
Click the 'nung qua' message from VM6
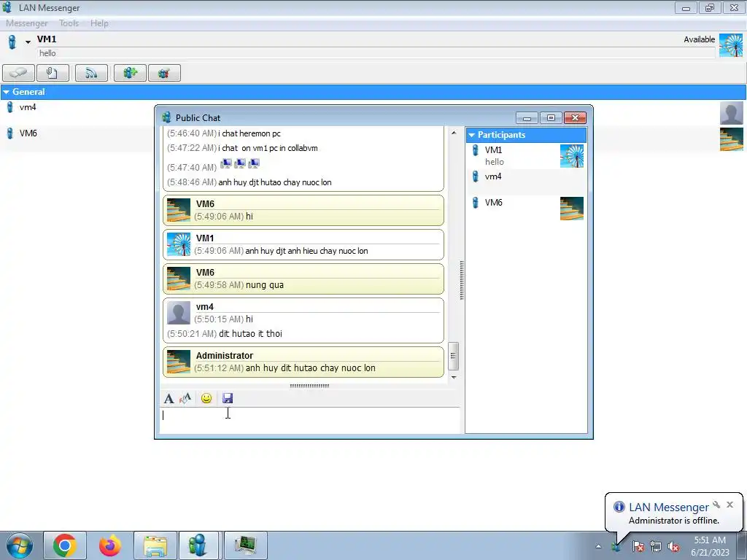point(265,285)
